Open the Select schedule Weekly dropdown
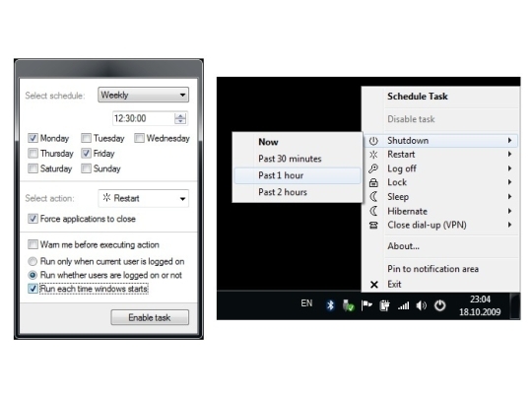 click(143, 95)
